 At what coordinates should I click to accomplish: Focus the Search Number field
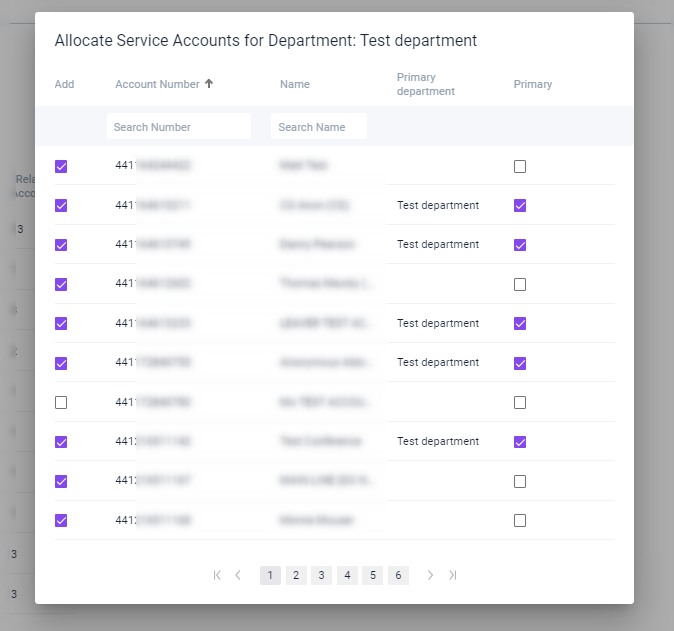click(x=179, y=126)
